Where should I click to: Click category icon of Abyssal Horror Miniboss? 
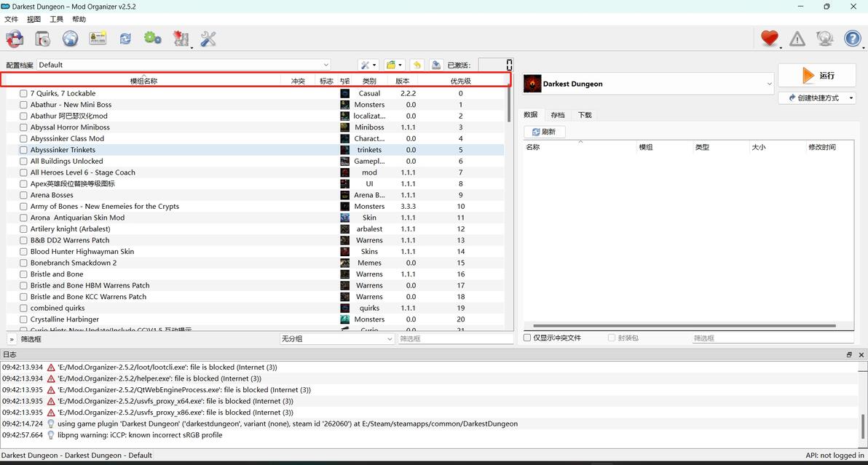(x=345, y=127)
